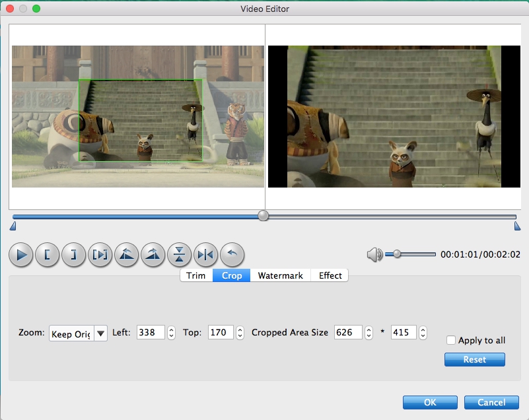
Task: Mute audio via speaker icon
Action: tap(374, 254)
